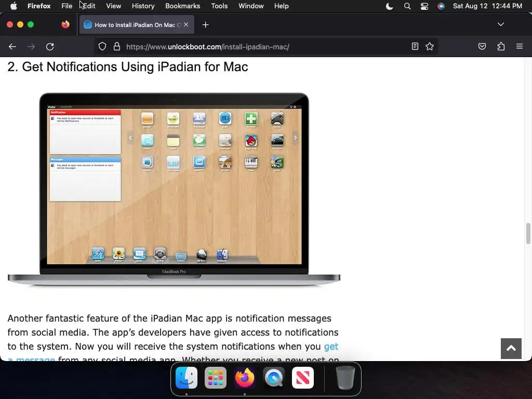This screenshot has height=399, width=532.
Task: Open Finder from the Dock
Action: [187, 378]
